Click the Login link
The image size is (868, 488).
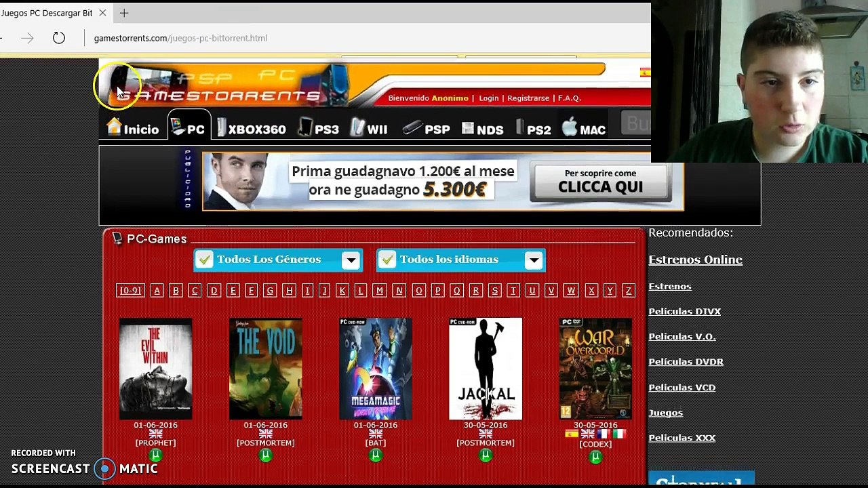488,98
